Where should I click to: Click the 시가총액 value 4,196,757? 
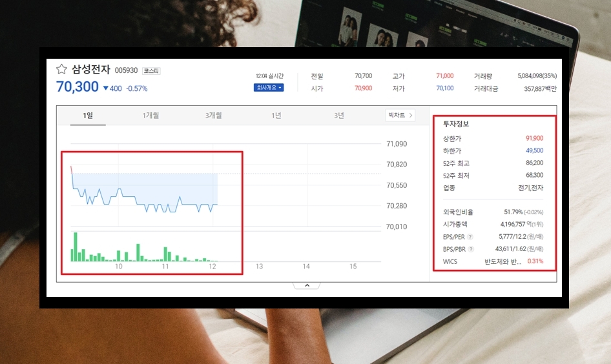(512, 224)
